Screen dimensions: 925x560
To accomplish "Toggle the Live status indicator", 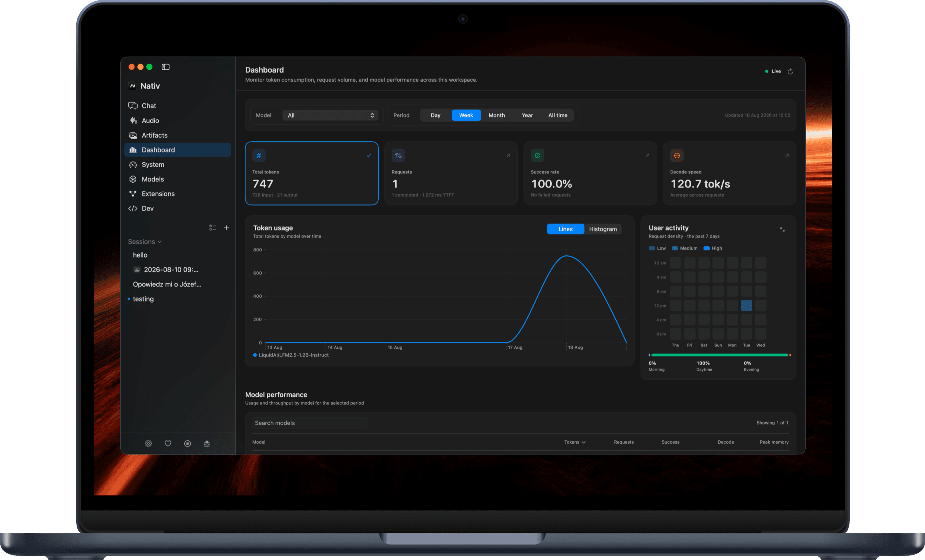I will [x=773, y=71].
